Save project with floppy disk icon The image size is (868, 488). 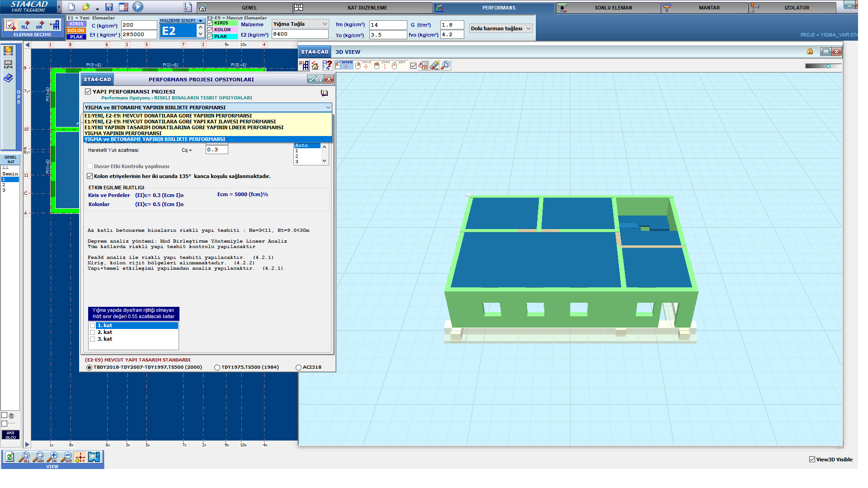(x=109, y=7)
